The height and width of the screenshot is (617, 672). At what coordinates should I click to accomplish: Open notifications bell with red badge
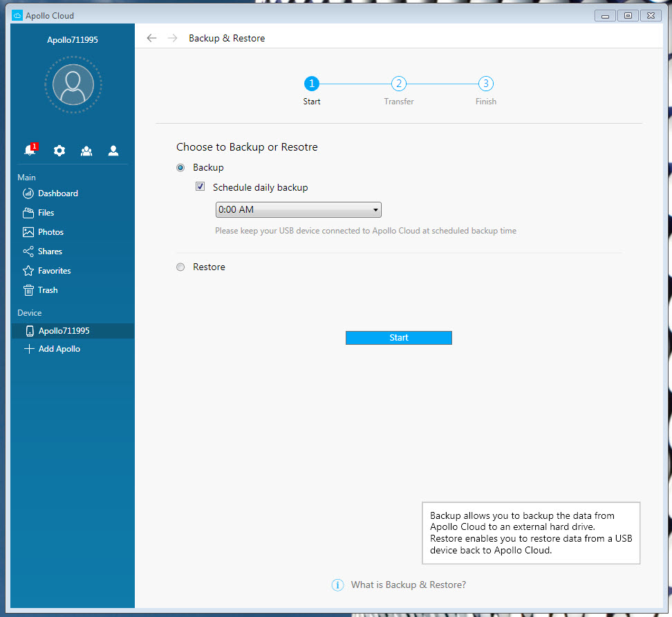[31, 150]
